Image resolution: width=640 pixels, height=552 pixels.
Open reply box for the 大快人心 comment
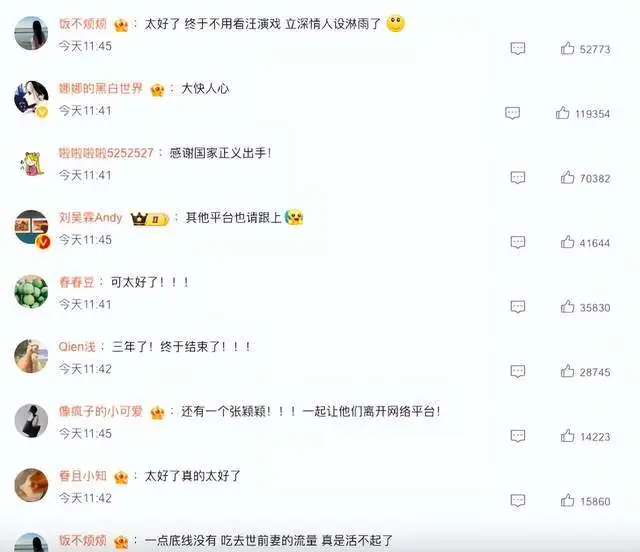coord(513,113)
